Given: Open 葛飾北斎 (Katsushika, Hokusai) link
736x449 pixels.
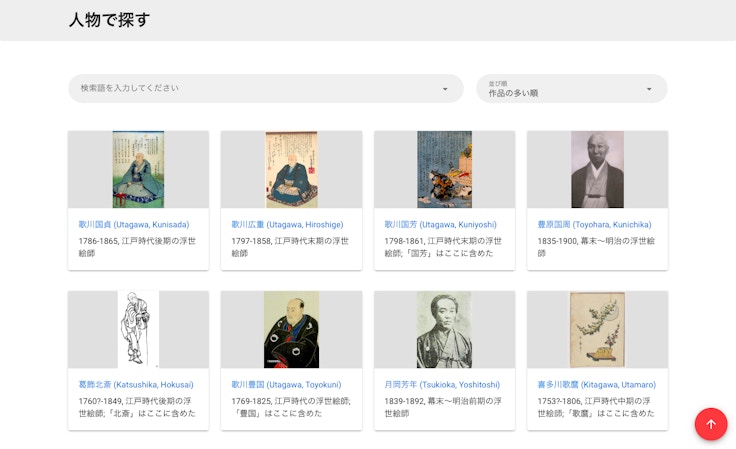Looking at the screenshot, I should [x=136, y=385].
